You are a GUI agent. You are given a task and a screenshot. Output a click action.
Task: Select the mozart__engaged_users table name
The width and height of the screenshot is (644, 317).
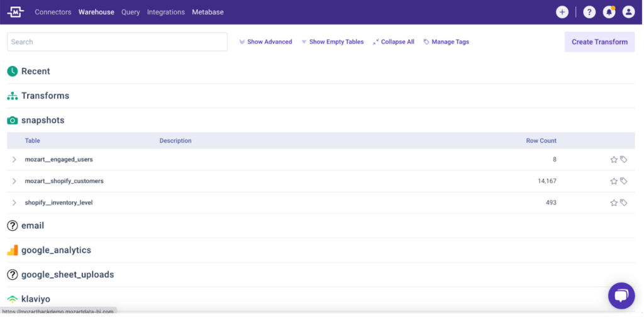pos(58,159)
